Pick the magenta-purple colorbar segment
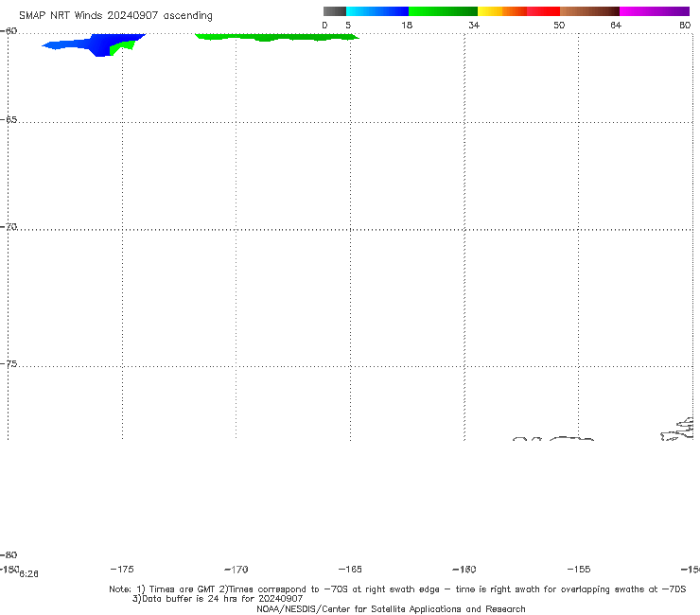The image size is (700, 615). [655, 11]
